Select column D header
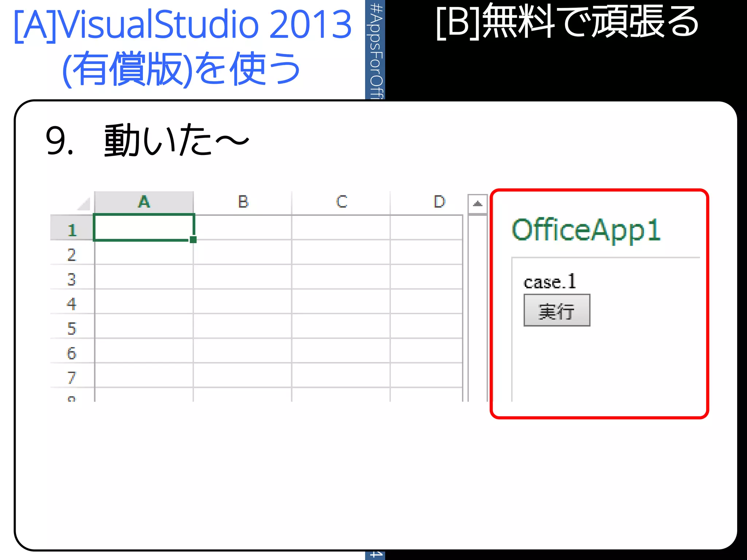 (x=427, y=202)
